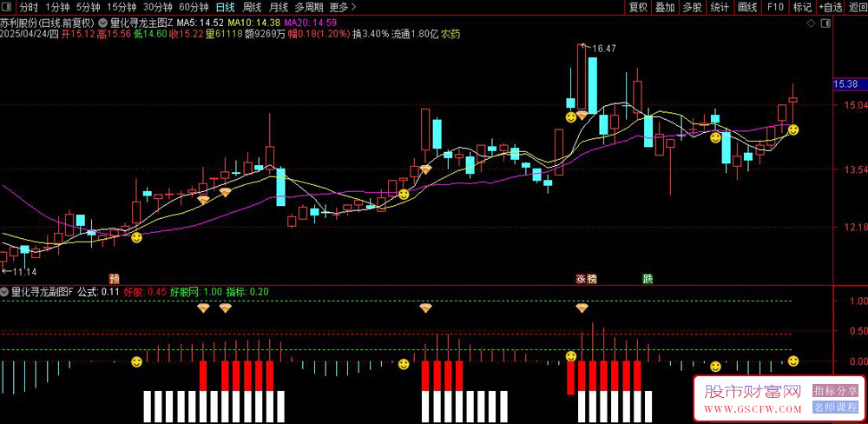
Task: Open the 统计 statistics button
Action: (x=720, y=7)
